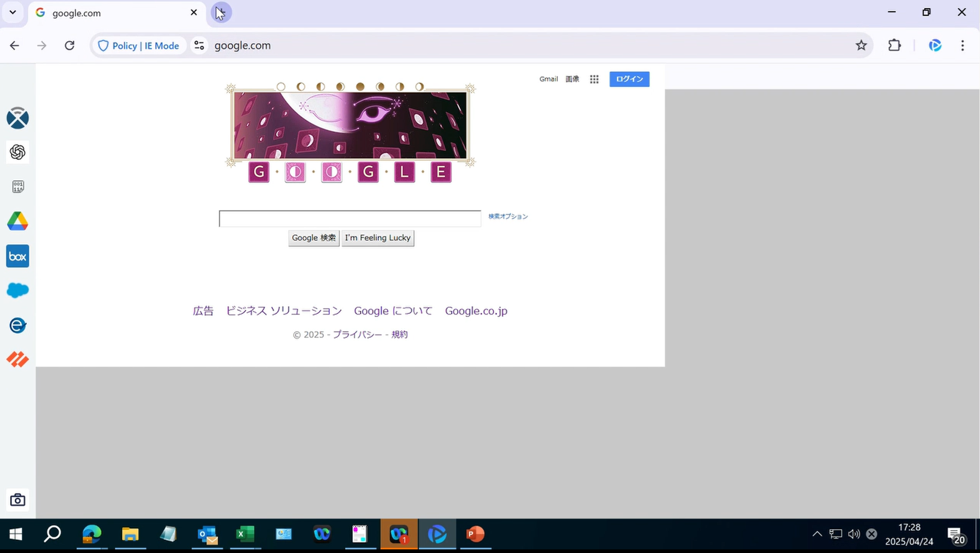Switch to Microsoft Edge on the taskbar

pos(92,534)
